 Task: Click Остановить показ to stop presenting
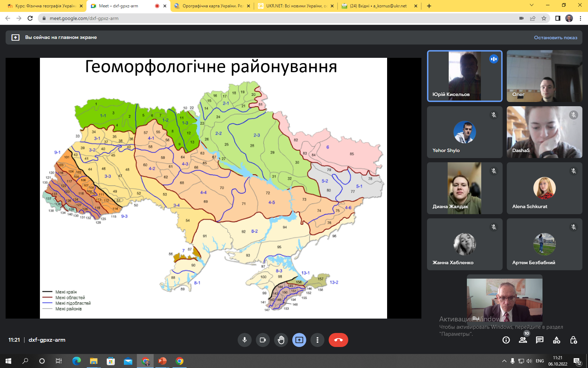[555, 38]
